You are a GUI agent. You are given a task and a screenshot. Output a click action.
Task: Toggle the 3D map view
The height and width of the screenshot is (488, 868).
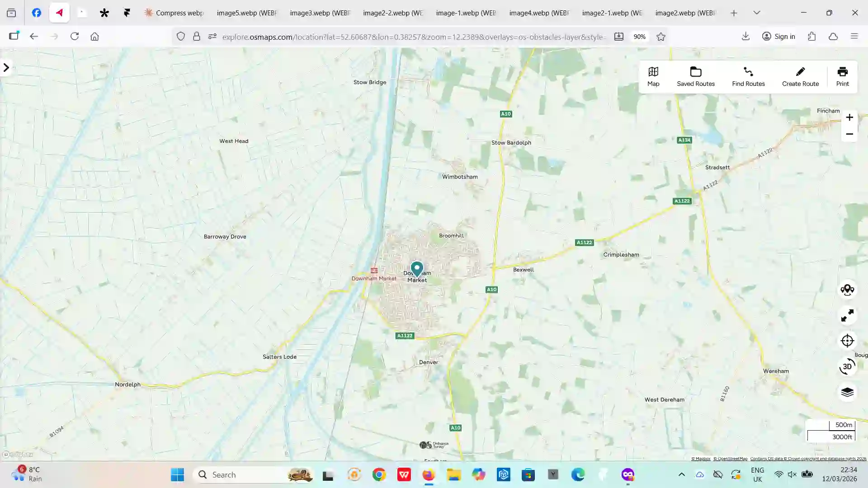847,366
